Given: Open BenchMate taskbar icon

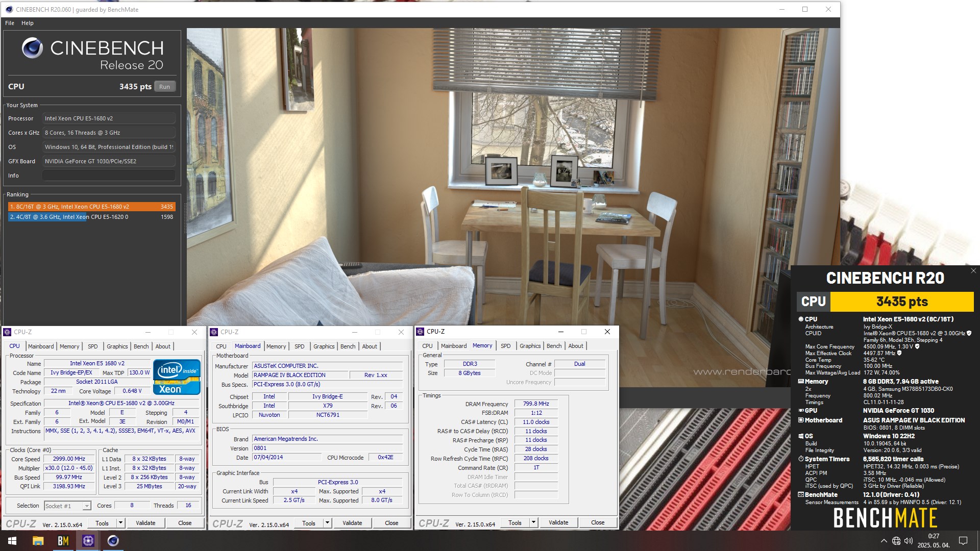Looking at the screenshot, I should coord(63,541).
